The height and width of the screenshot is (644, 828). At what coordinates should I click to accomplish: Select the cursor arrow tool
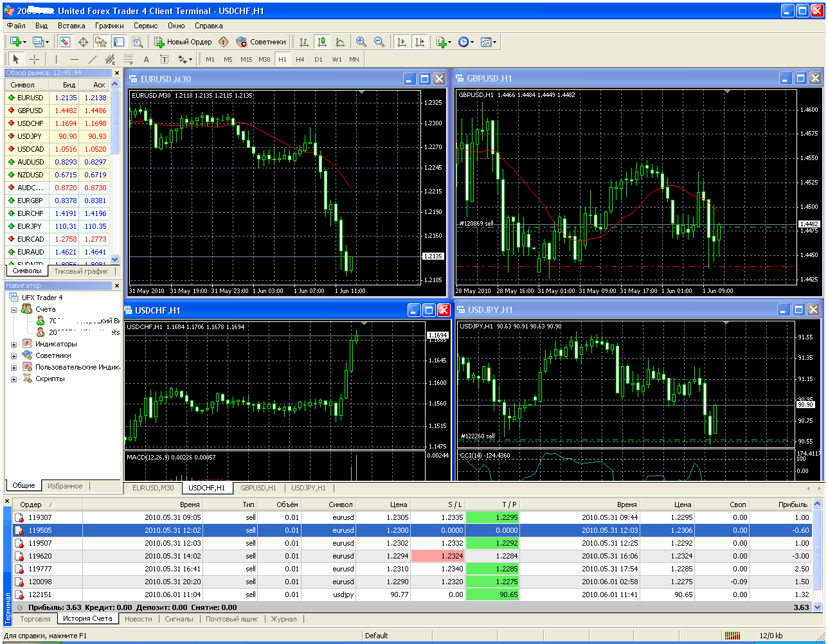(17, 59)
